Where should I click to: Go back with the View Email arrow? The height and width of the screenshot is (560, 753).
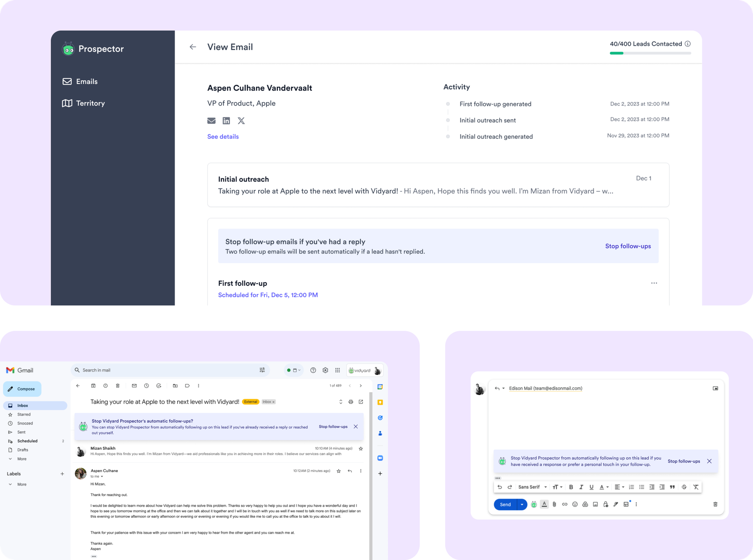click(193, 47)
